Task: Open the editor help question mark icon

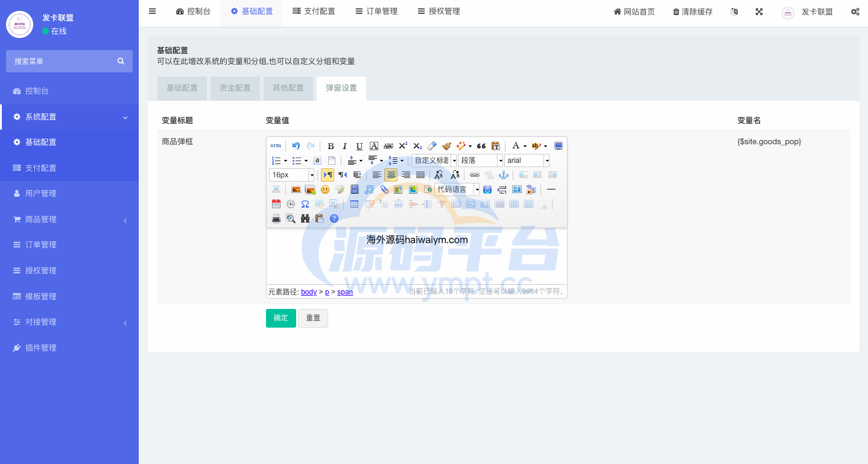Action: point(334,218)
